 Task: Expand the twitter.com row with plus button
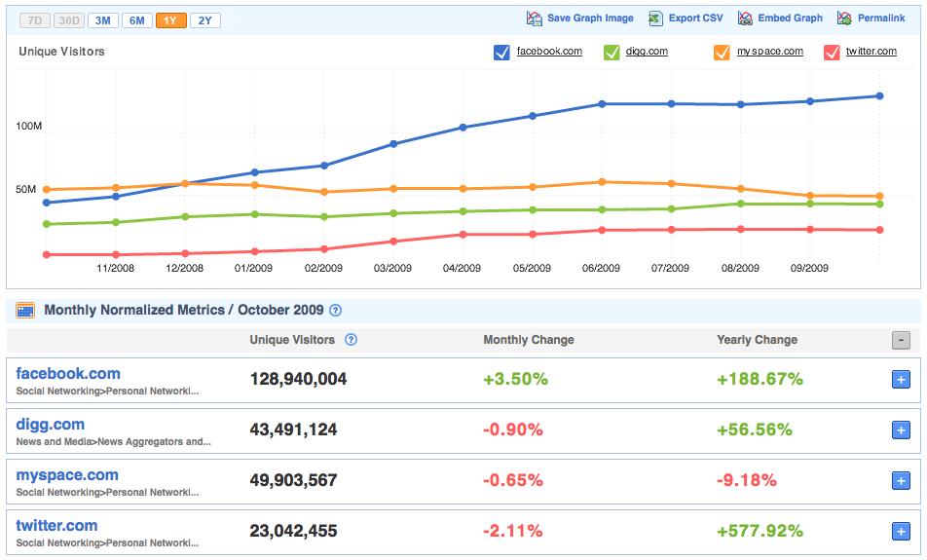tap(901, 532)
